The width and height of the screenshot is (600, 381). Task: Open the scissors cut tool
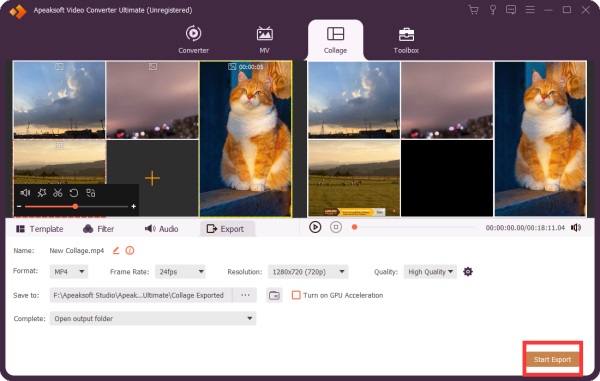[x=57, y=193]
